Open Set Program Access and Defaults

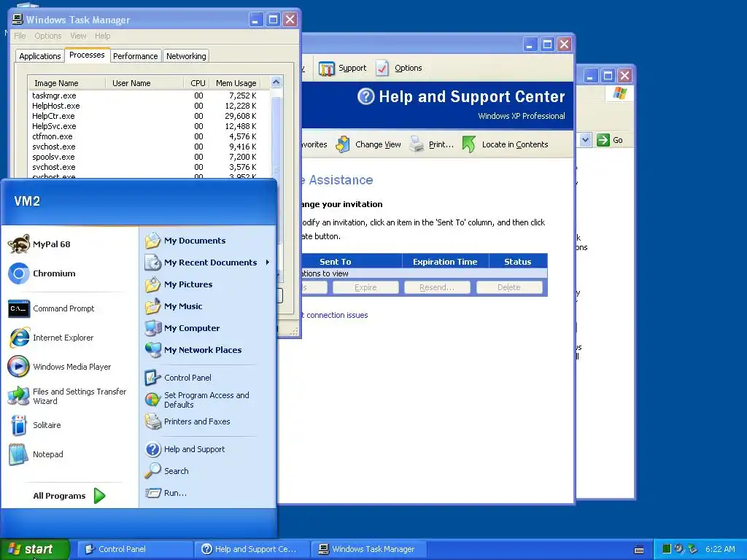tap(197, 400)
